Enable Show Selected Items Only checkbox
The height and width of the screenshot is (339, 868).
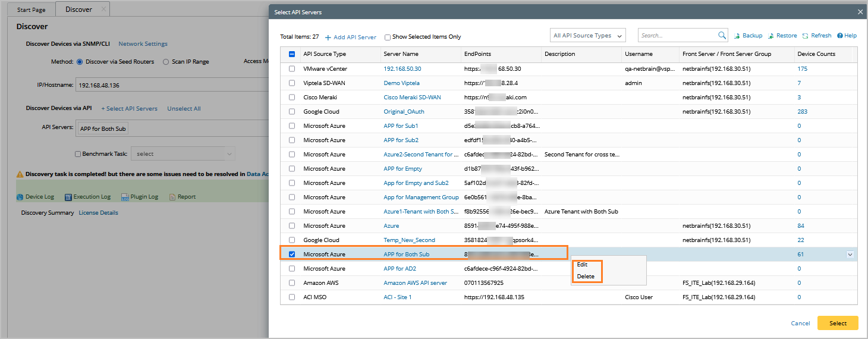[x=388, y=37]
